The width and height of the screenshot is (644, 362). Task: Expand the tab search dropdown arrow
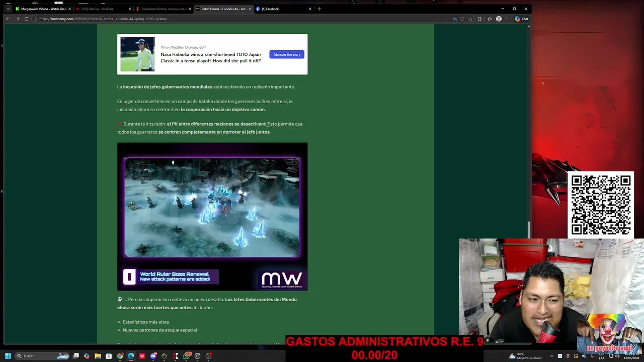(8, 9)
